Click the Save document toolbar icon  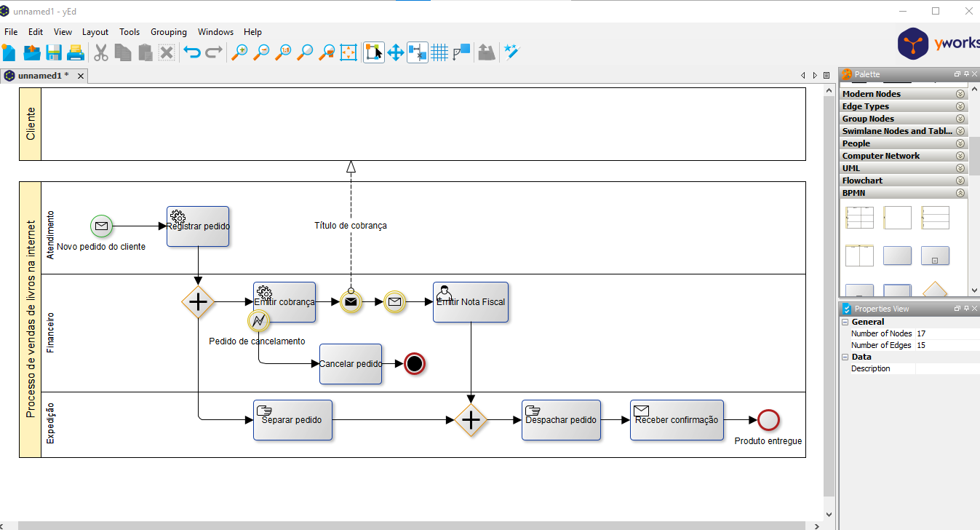coord(54,52)
